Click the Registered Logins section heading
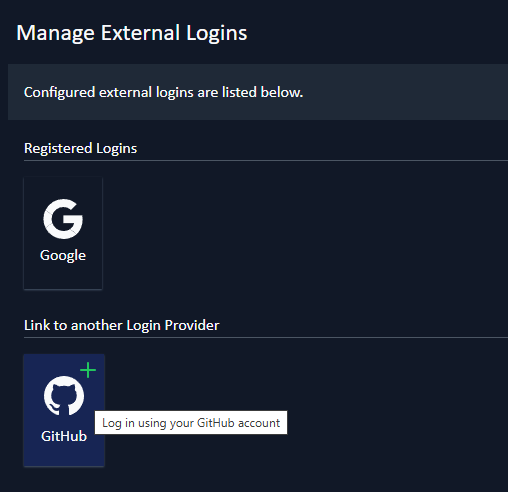Viewport: 508px width, 492px height. tap(80, 148)
